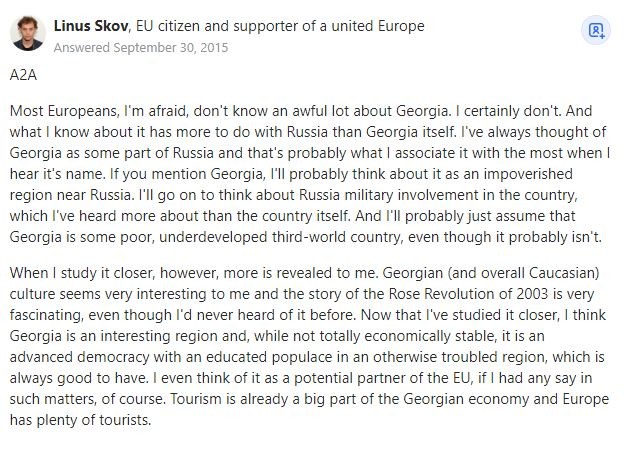Click the follow user icon button
The image size is (630, 452).
(596, 31)
